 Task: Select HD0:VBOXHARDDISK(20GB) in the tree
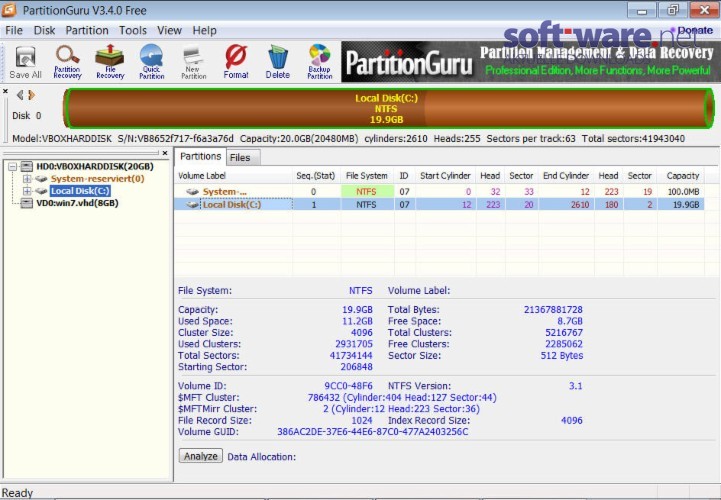click(95, 167)
